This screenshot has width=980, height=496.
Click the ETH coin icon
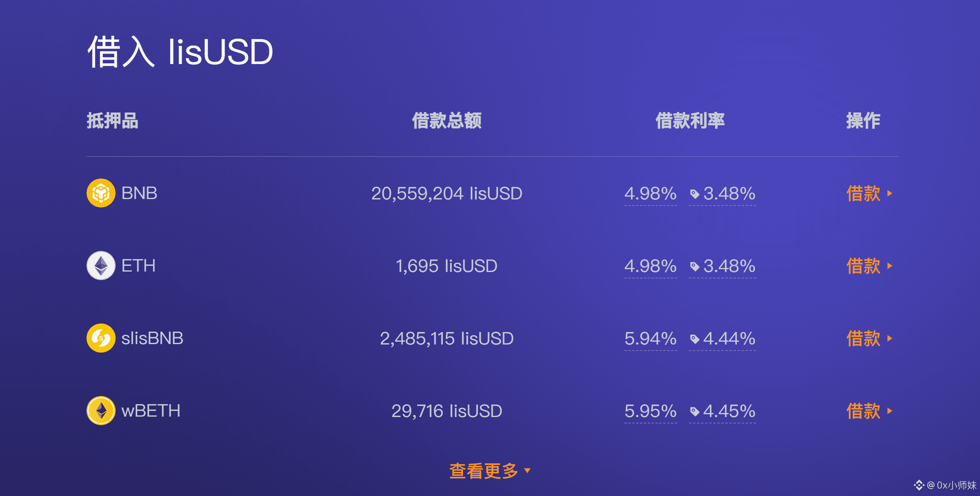(101, 266)
